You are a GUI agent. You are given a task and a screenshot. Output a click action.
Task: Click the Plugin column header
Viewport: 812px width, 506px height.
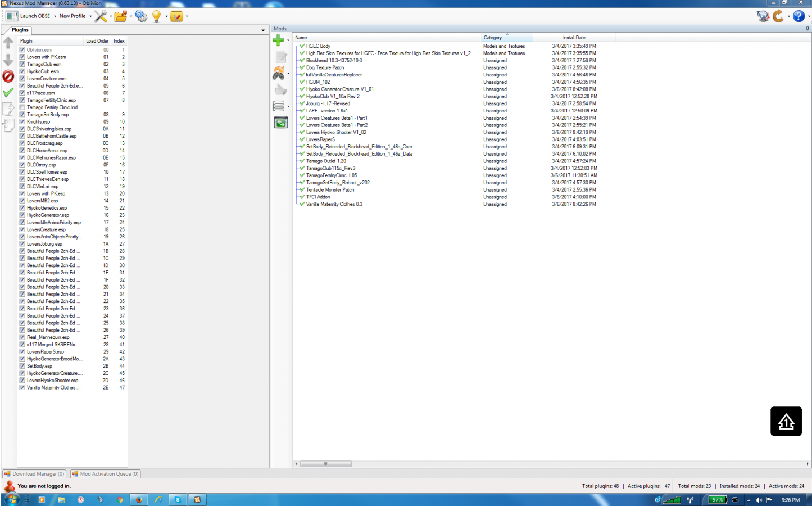51,41
